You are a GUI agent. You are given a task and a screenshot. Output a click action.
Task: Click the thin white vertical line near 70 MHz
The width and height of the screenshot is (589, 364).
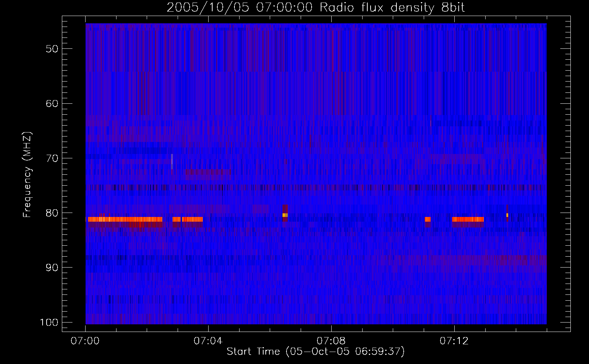coord(172,162)
